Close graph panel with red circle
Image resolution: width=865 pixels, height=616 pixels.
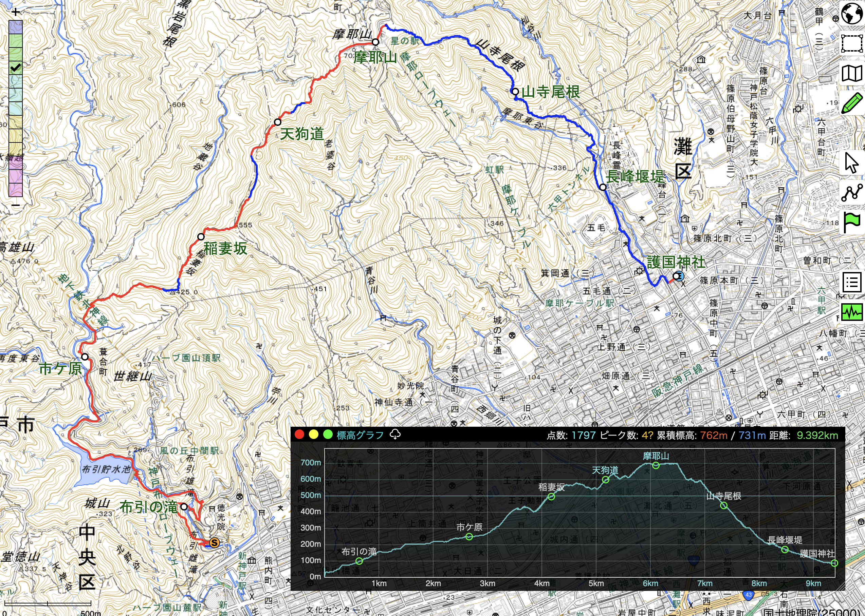coord(299,435)
